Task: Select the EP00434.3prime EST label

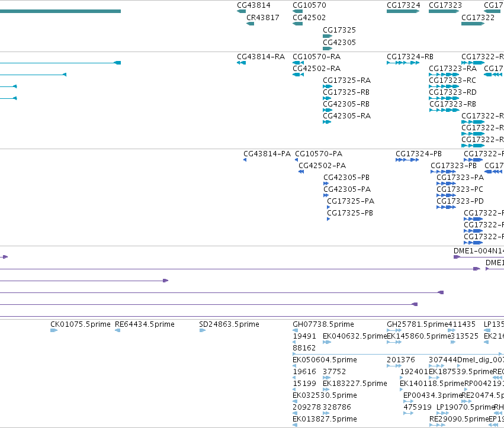Action: click(x=433, y=395)
